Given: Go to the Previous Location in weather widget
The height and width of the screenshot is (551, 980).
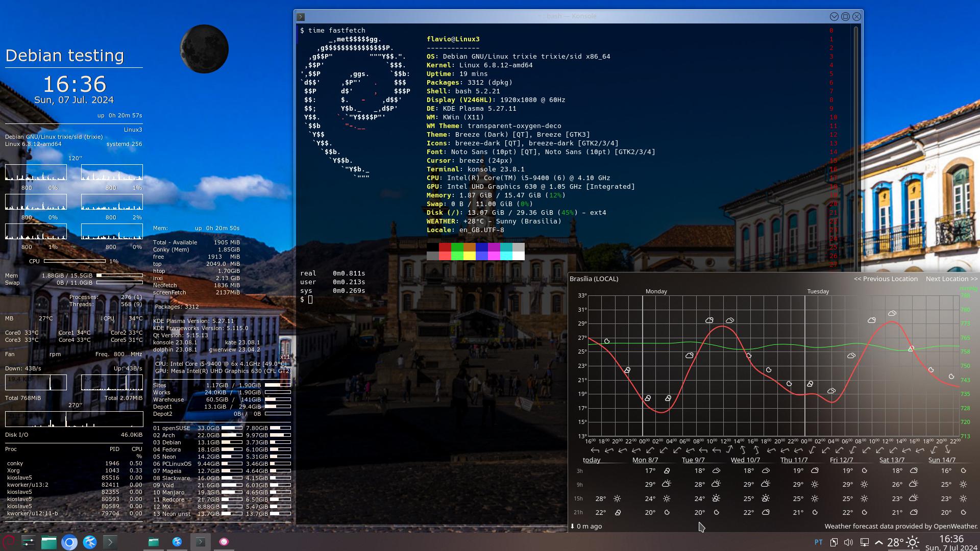Looking at the screenshot, I should click(x=886, y=279).
